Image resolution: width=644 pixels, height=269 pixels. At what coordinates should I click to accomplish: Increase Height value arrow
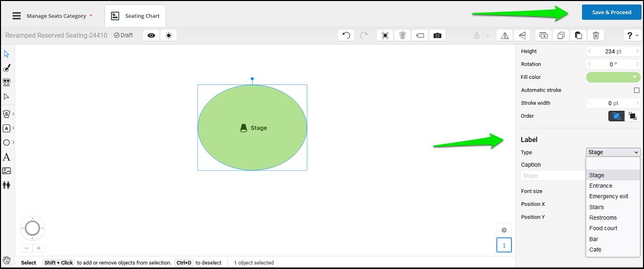click(x=637, y=51)
